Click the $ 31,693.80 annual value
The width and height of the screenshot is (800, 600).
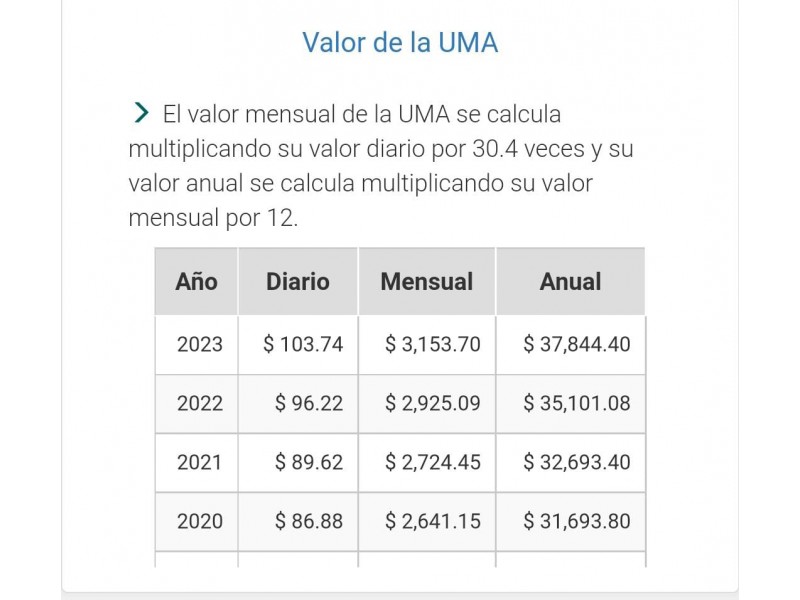point(577,521)
